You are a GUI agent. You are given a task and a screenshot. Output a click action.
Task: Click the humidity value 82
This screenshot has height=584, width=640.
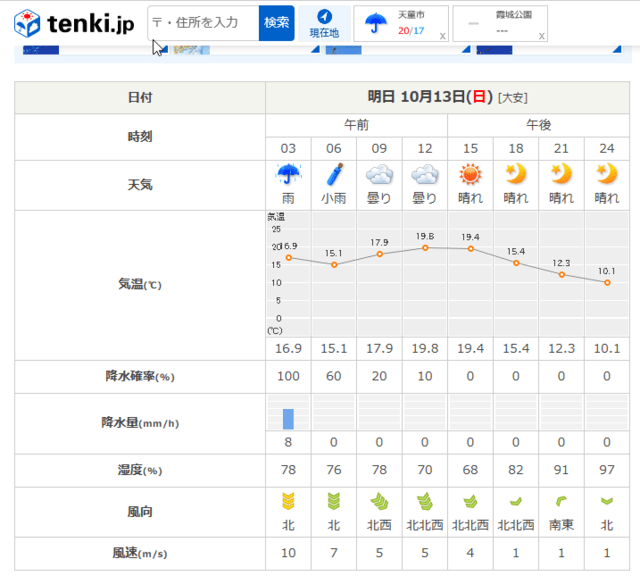point(516,470)
